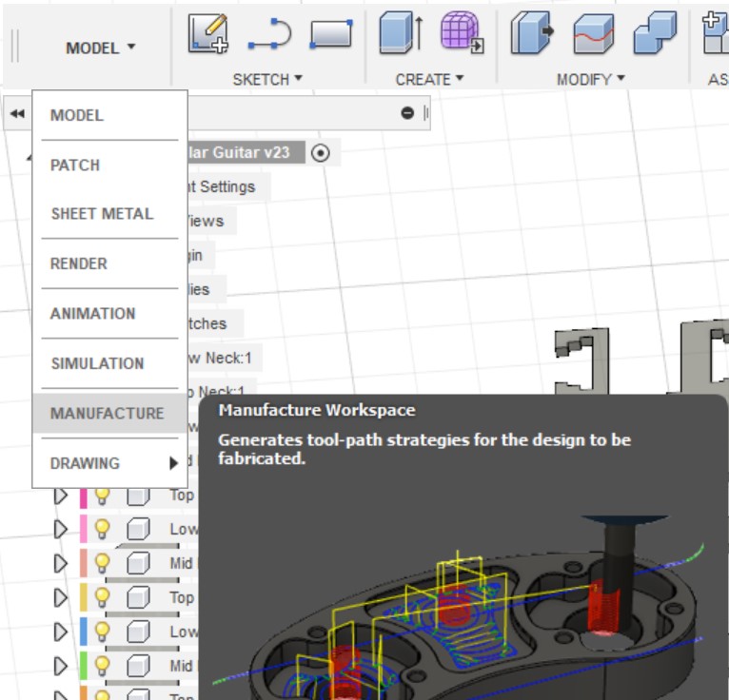Select the Guitar v23 root node
729x700 pixels.
[246, 152]
